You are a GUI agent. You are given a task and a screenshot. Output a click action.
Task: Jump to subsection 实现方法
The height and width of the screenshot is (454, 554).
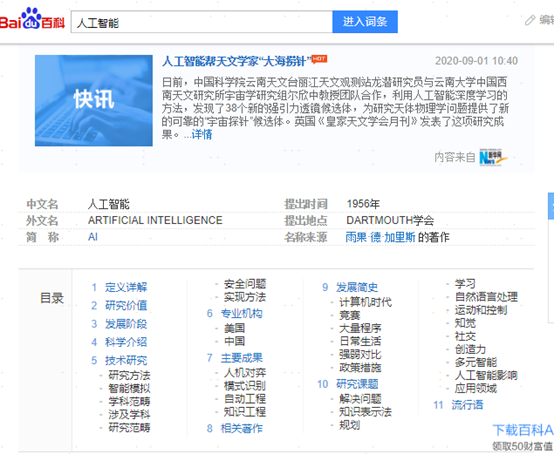[x=245, y=297]
